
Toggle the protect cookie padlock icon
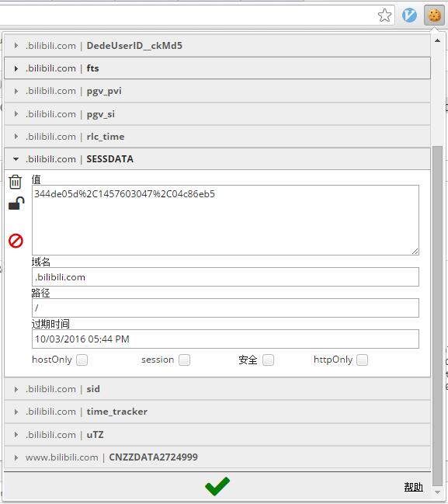click(16, 203)
